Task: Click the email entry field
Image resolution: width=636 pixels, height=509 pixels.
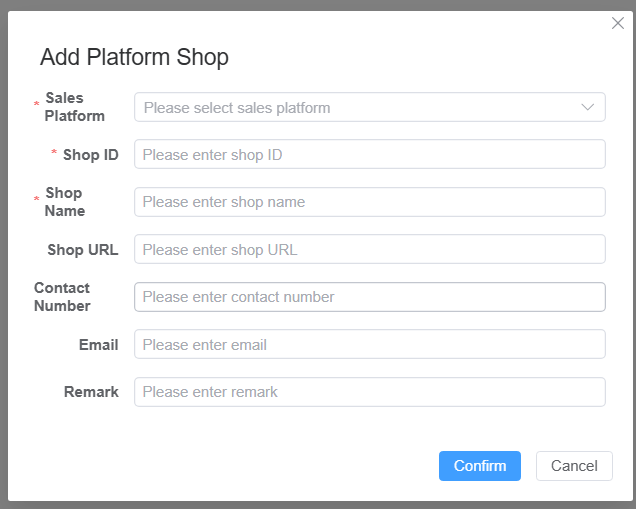Action: point(369,345)
